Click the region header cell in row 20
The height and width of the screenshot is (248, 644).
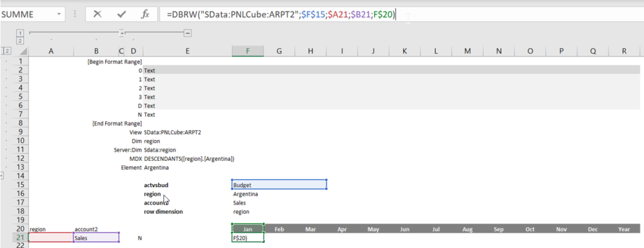tap(51, 229)
